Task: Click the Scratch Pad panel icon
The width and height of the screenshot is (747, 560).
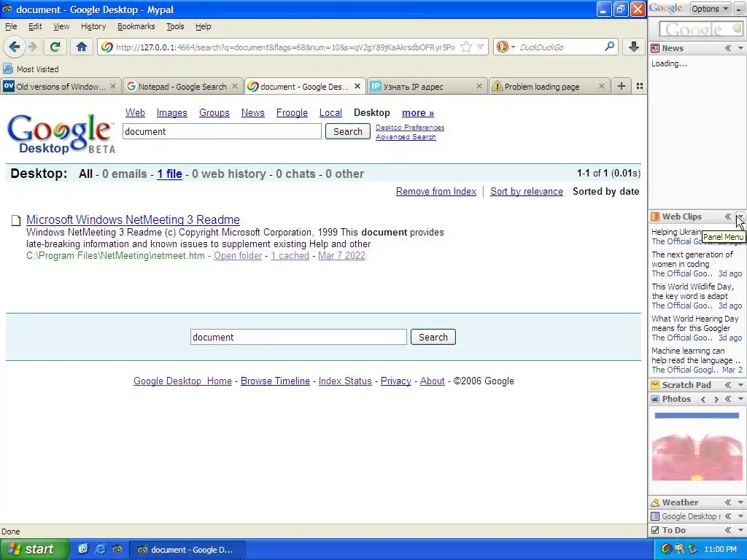Action: click(655, 385)
